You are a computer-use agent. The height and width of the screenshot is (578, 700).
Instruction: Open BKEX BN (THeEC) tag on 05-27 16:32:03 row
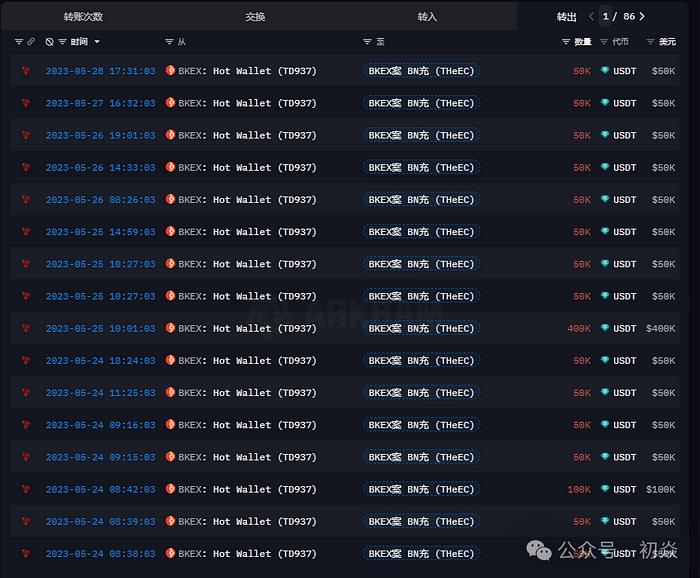coord(421,103)
